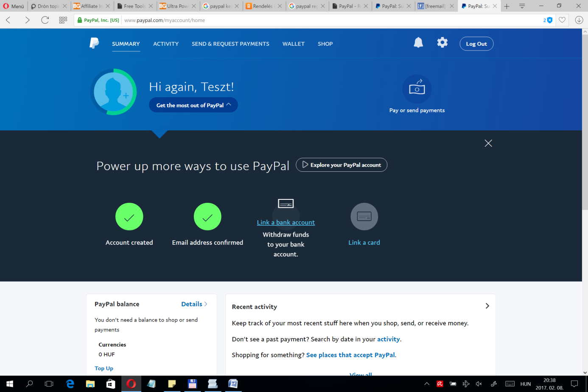Reload the page

point(45,20)
